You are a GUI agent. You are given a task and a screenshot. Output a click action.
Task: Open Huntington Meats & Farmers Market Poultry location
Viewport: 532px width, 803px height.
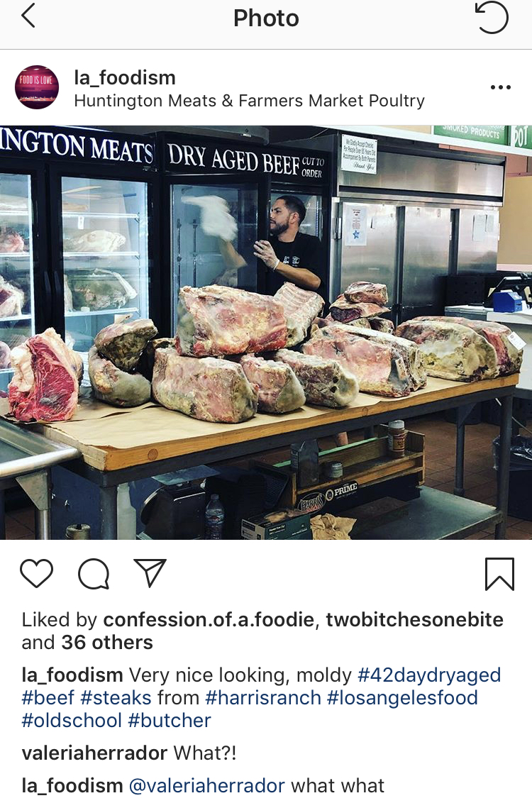250,101
